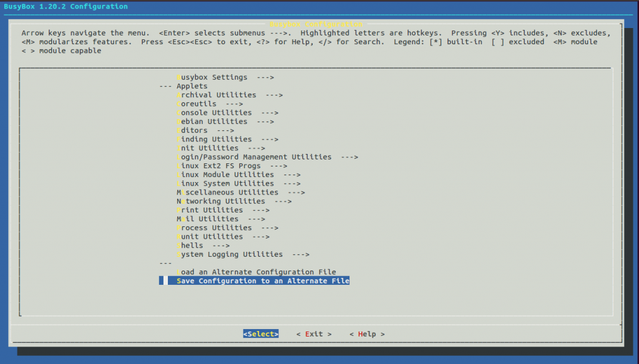Open Miscellaneous Utilities submenu

(240, 193)
